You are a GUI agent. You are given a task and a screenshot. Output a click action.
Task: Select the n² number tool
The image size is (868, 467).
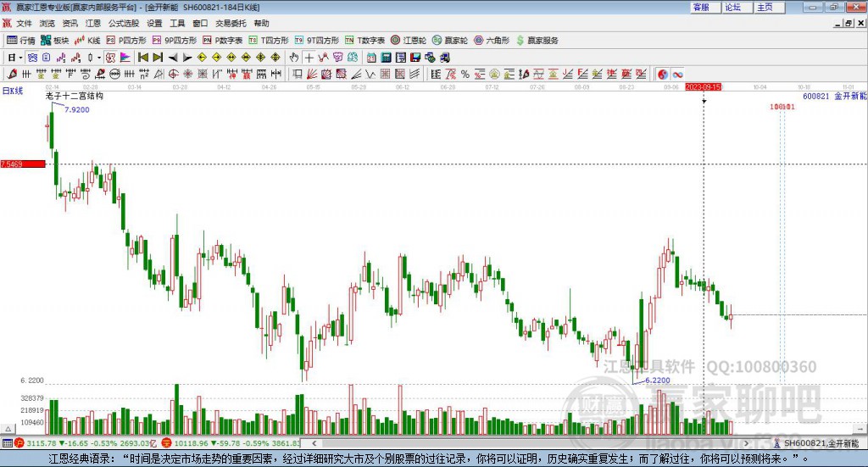tap(144, 74)
